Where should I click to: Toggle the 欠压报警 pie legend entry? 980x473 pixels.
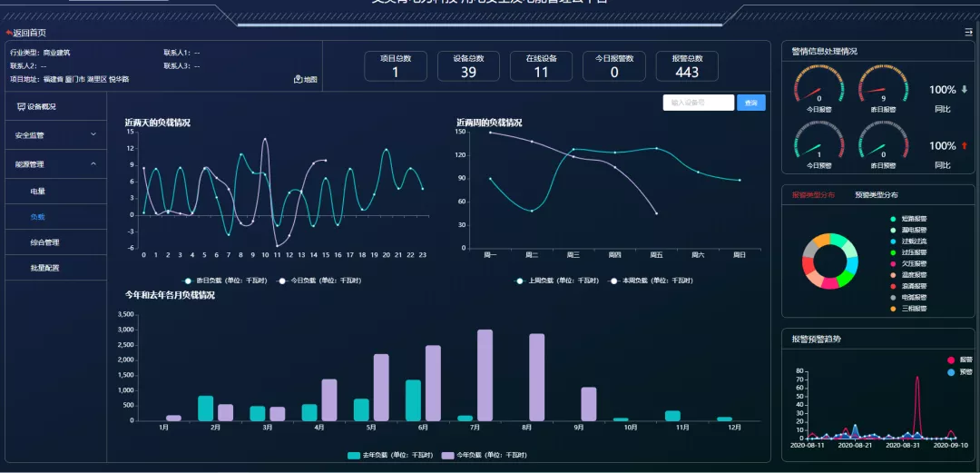[908, 264]
